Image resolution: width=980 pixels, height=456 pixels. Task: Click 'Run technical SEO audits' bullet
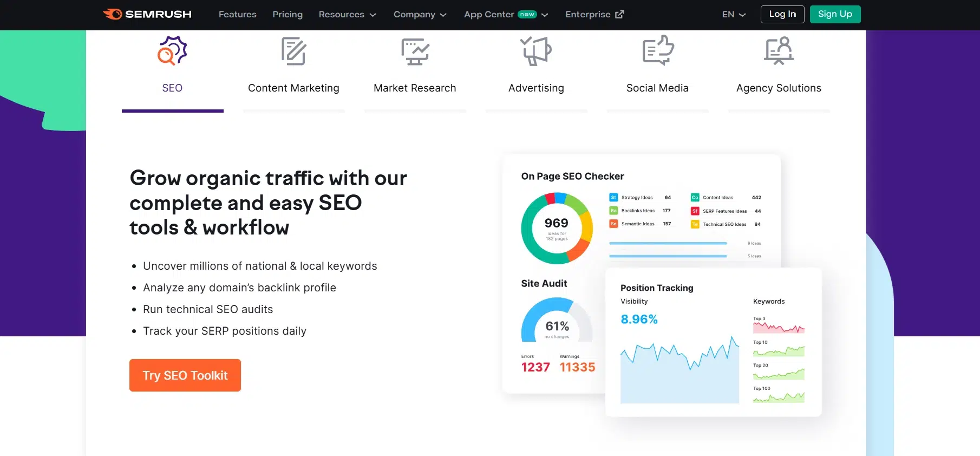(x=208, y=309)
